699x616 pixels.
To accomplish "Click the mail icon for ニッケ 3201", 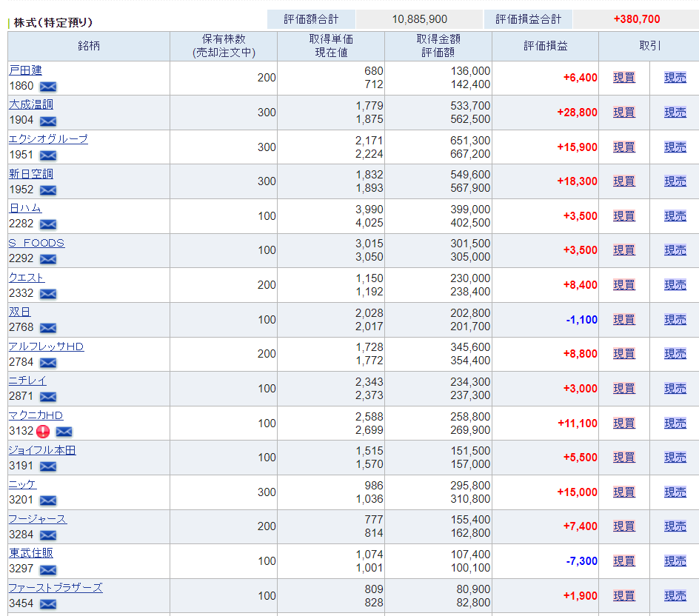I will click(x=48, y=500).
